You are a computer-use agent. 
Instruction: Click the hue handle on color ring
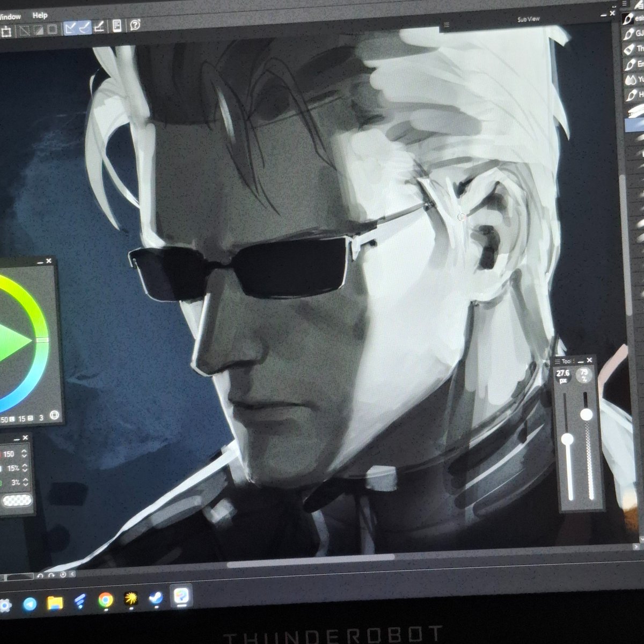coord(43,340)
